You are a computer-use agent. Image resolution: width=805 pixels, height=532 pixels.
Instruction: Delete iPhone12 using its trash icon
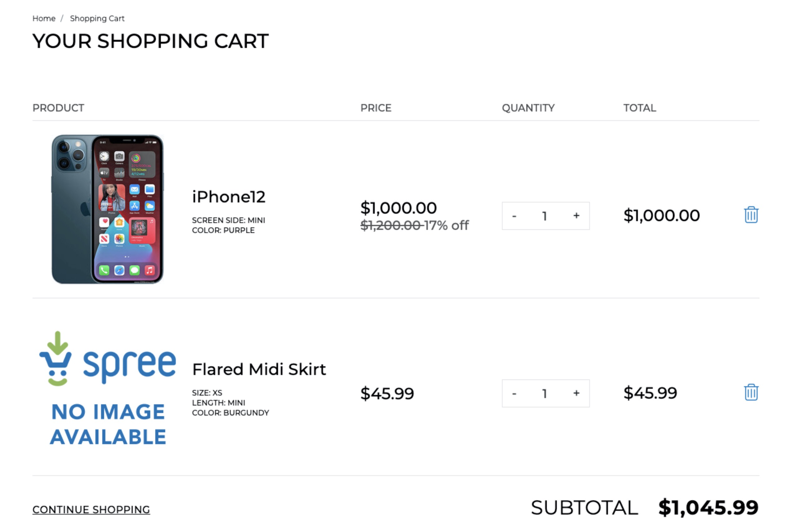click(x=751, y=215)
